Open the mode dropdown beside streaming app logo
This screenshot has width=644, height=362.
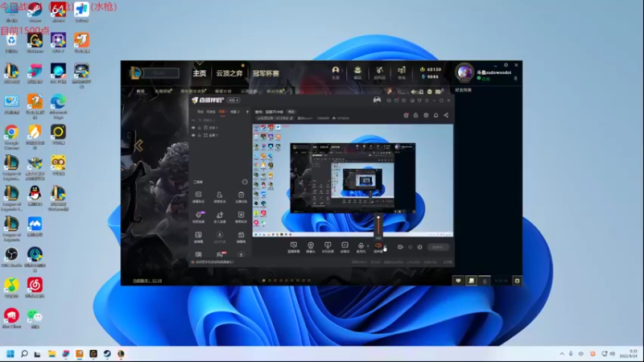click(233, 100)
